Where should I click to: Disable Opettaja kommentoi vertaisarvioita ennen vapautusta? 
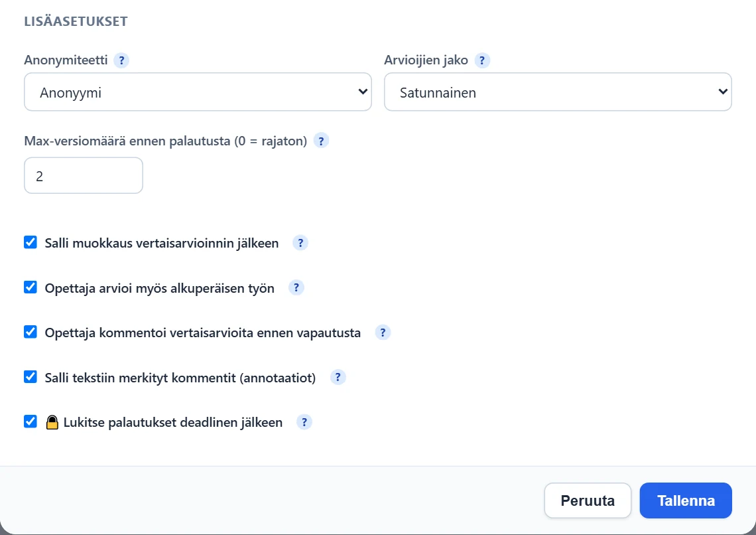coord(31,332)
